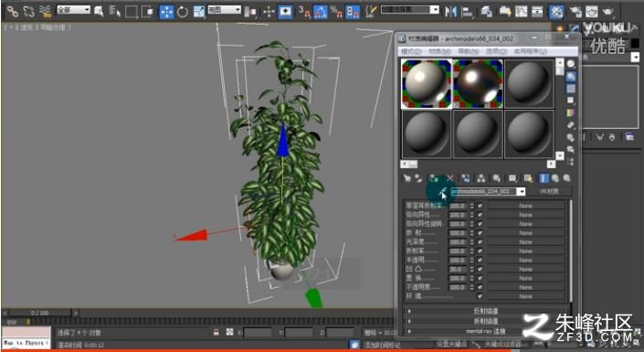Click the None button for 不透明度 map

pos(526,287)
